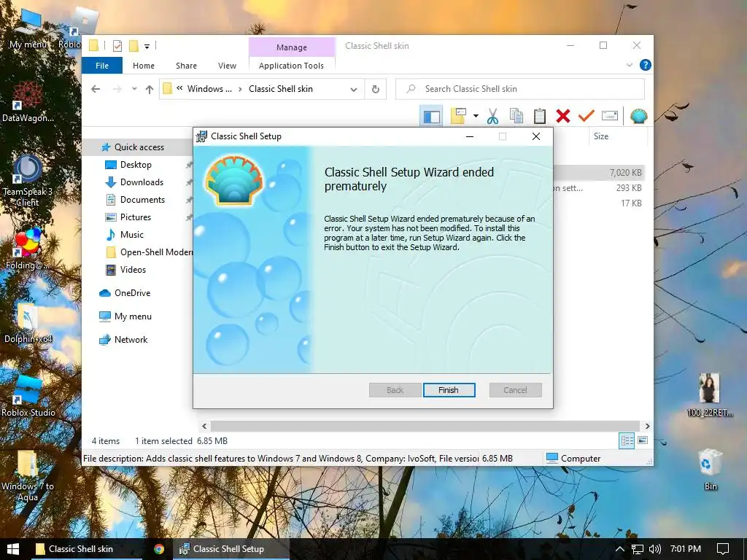Close the Classic Shell Setup dialog

536,136
